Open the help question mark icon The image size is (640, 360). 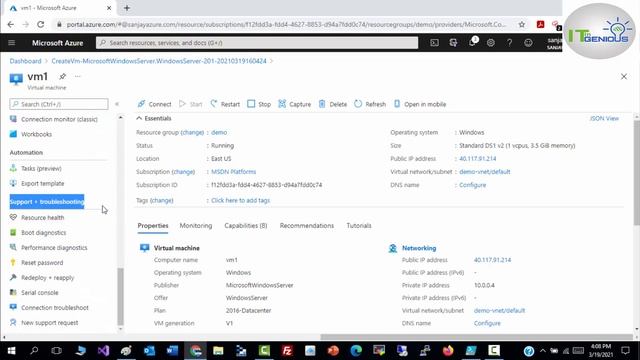coord(509,43)
